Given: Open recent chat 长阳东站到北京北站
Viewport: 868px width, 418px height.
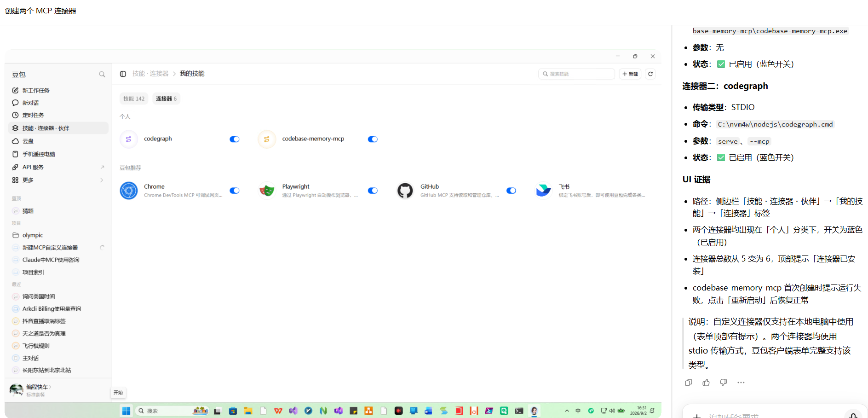Looking at the screenshot, I should (58, 370).
